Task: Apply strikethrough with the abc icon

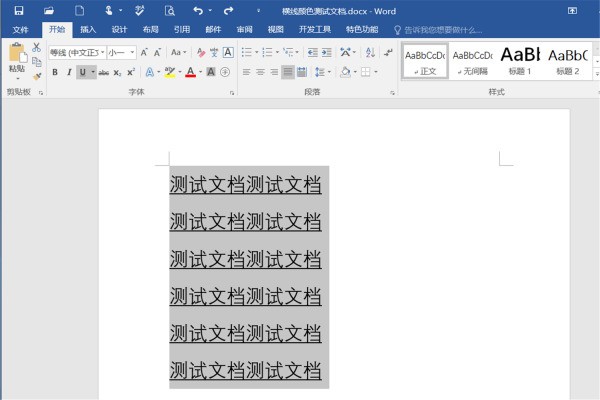Action: [x=103, y=72]
